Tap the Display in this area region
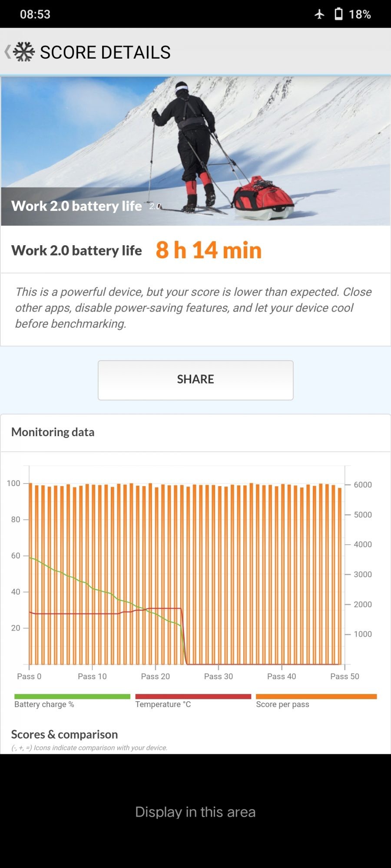The width and height of the screenshot is (391, 868). pyautogui.click(x=195, y=812)
